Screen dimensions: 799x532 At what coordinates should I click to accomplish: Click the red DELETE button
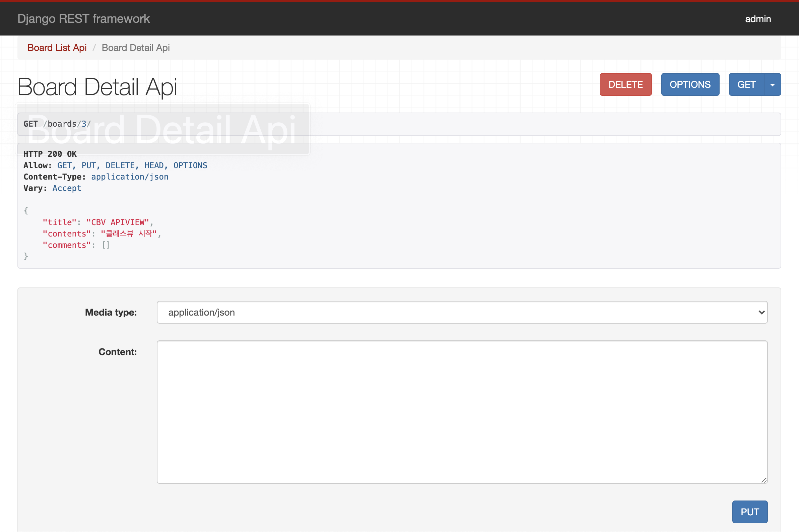tap(625, 84)
